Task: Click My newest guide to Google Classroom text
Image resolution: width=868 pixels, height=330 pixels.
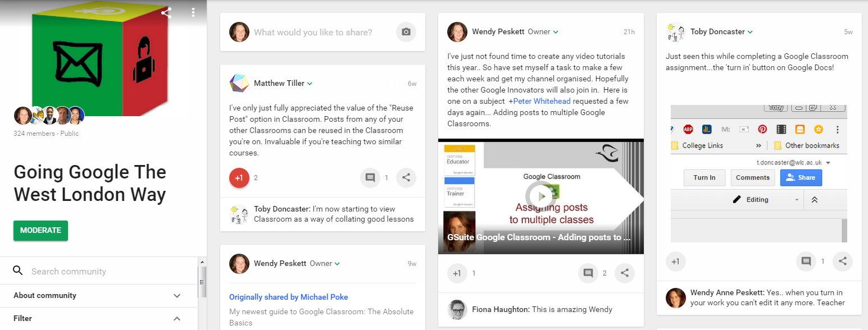Action: tap(321, 317)
